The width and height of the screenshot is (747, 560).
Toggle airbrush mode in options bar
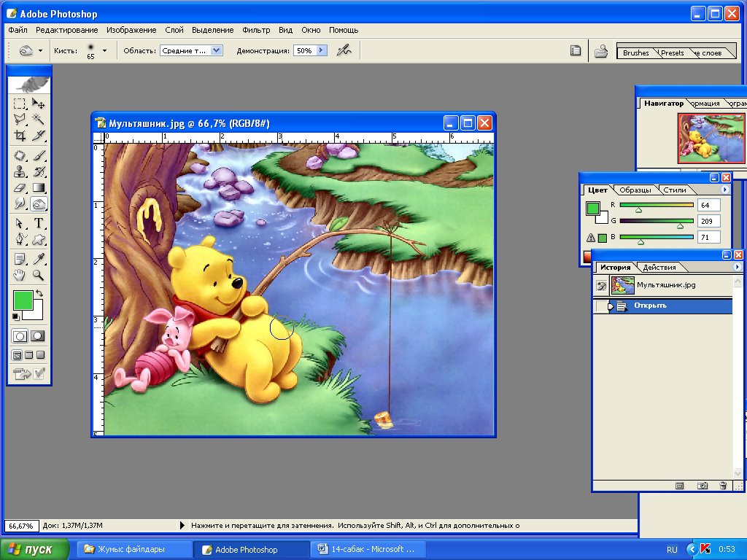pos(344,50)
